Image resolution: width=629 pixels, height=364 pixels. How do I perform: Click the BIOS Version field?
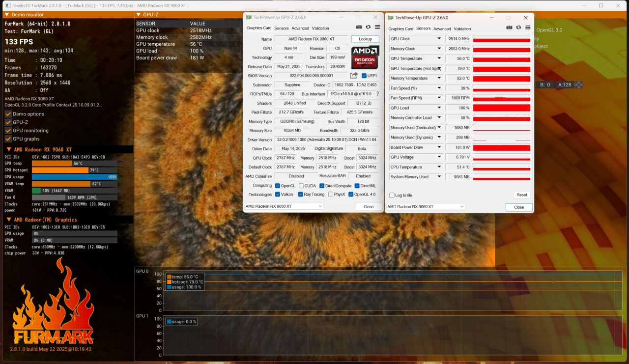[x=311, y=76]
